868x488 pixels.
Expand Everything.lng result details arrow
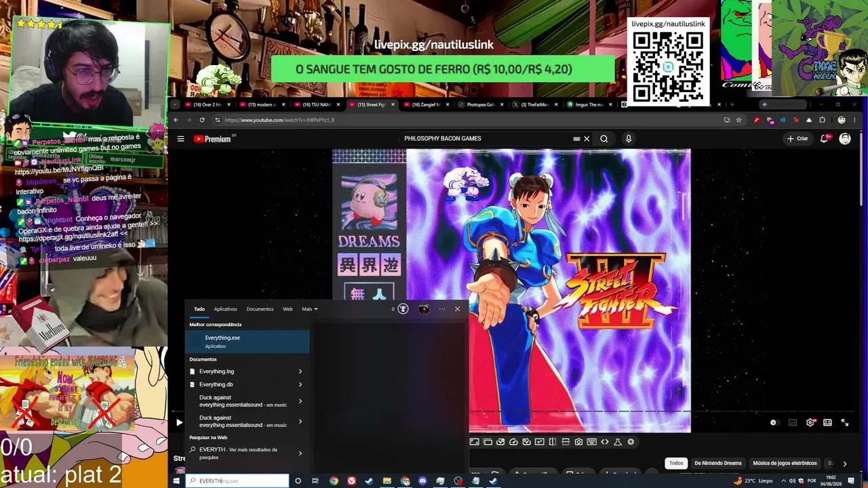point(300,371)
